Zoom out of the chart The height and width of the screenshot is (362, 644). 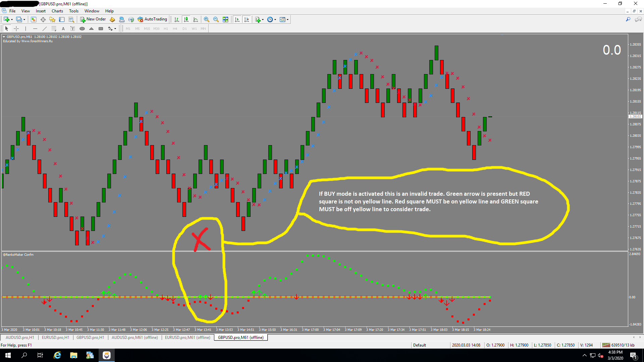tap(216, 19)
